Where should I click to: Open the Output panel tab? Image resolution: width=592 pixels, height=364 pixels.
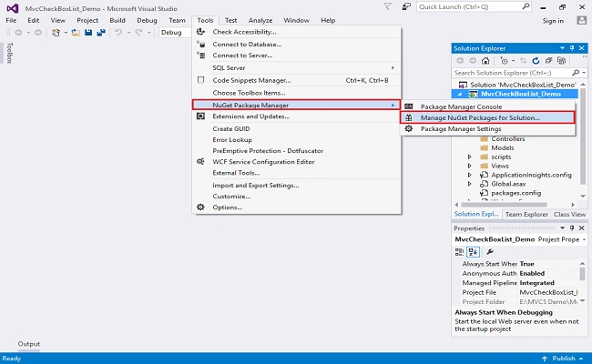[29, 344]
